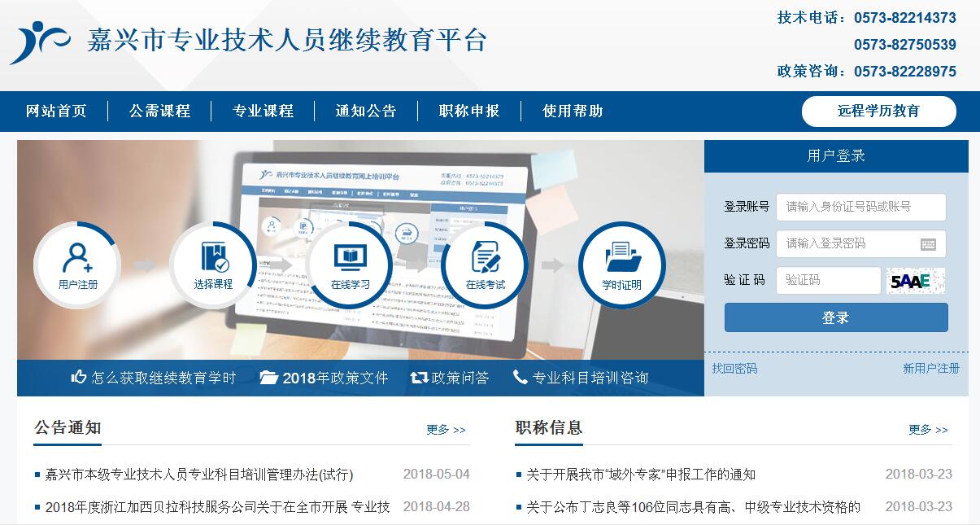Image resolution: width=980 pixels, height=525 pixels.
Task: Click the 在线学习 online learning icon
Action: point(350,265)
